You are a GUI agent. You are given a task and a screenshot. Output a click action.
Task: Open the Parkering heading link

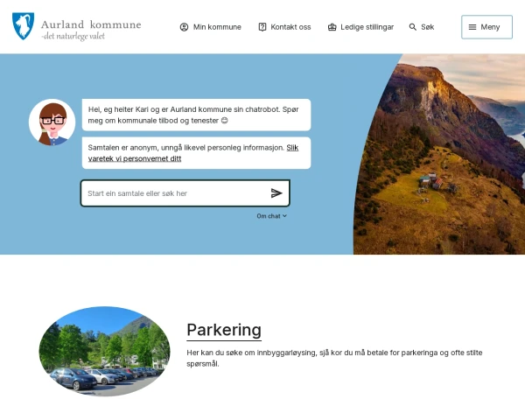224,330
